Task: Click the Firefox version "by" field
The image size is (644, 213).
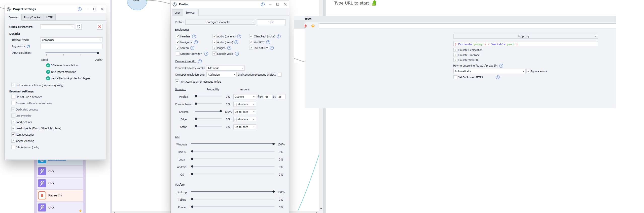Action: click(x=281, y=97)
